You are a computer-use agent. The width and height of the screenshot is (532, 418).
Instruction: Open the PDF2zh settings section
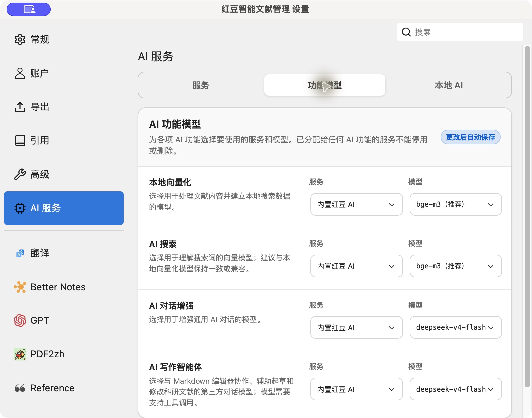pos(64,354)
